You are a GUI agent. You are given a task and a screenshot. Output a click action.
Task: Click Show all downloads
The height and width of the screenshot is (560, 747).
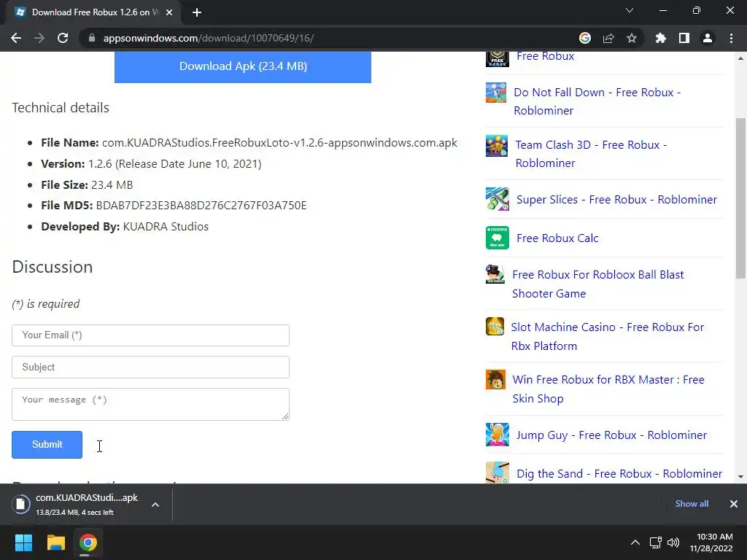coord(692,504)
